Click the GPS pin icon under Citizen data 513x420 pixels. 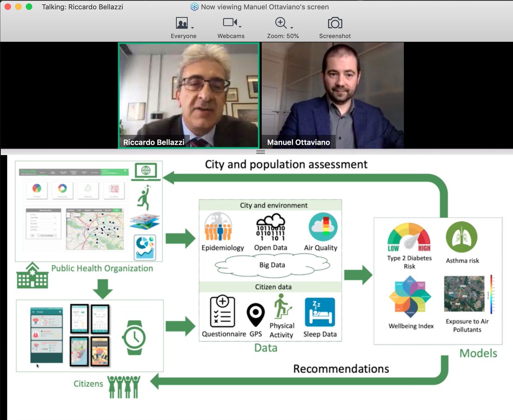pos(255,313)
